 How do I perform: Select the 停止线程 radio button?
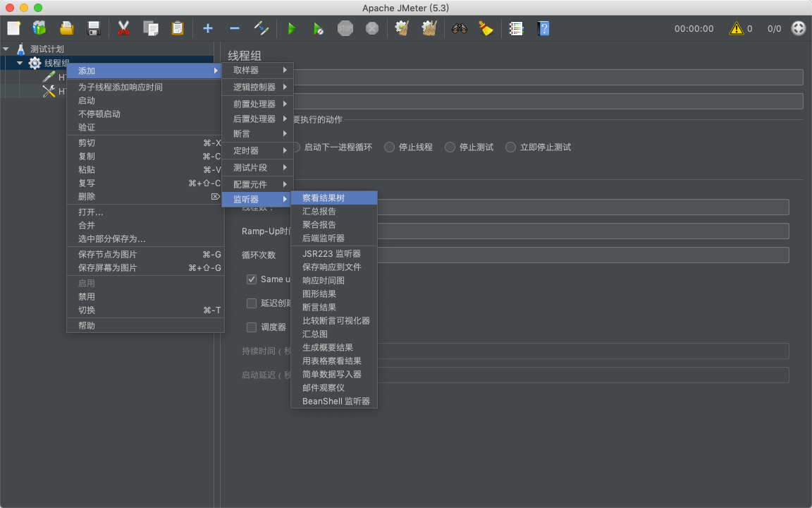tap(389, 147)
